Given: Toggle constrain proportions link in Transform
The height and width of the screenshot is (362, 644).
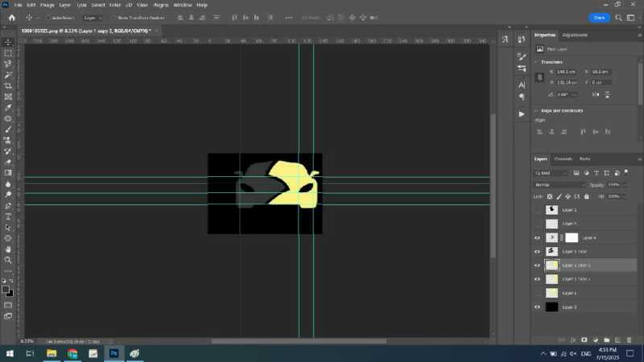Looking at the screenshot, I should (540, 77).
